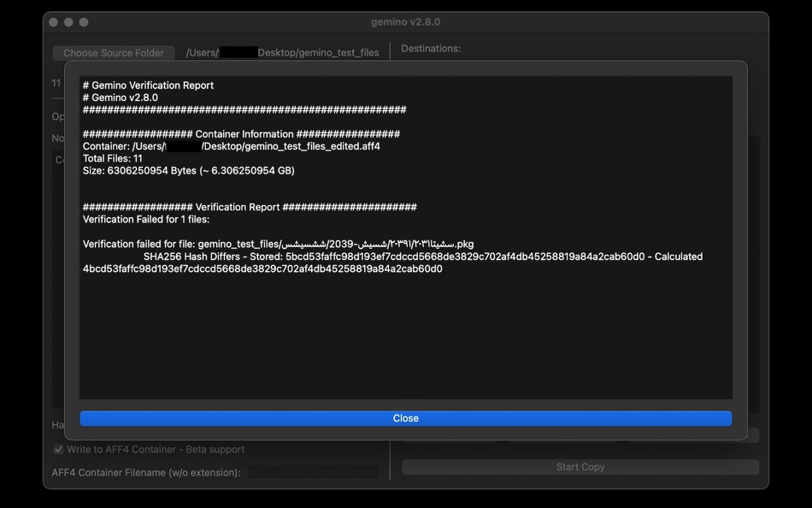Click the stored SHA256 hash starting 5bcd53
The image size is (812, 508).
(x=465, y=257)
